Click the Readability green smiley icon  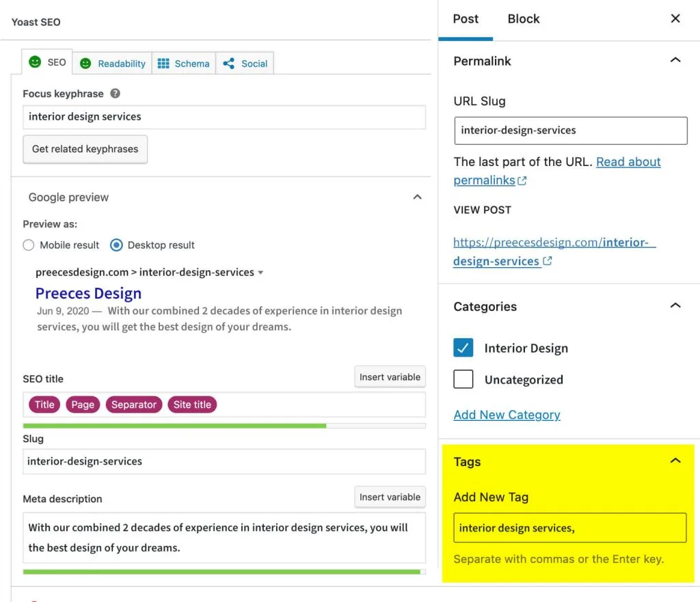(x=85, y=64)
